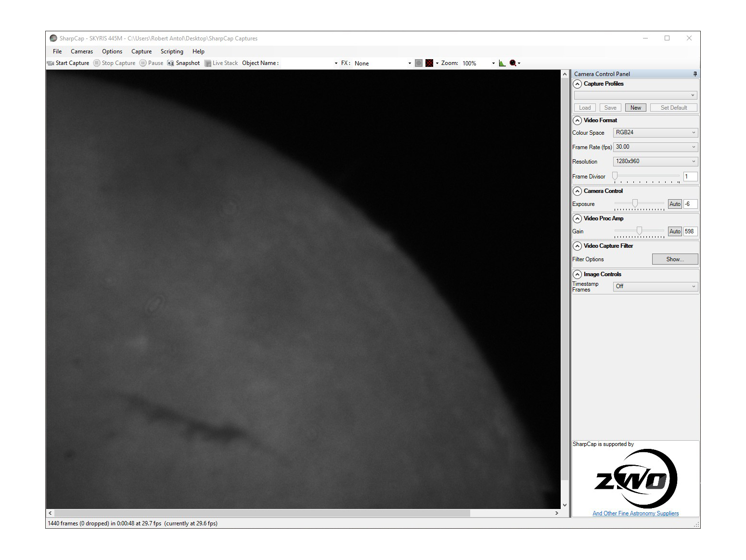The image size is (746, 560).
Task: Click the vertical scrollbar down arrow
Action: (x=565, y=505)
